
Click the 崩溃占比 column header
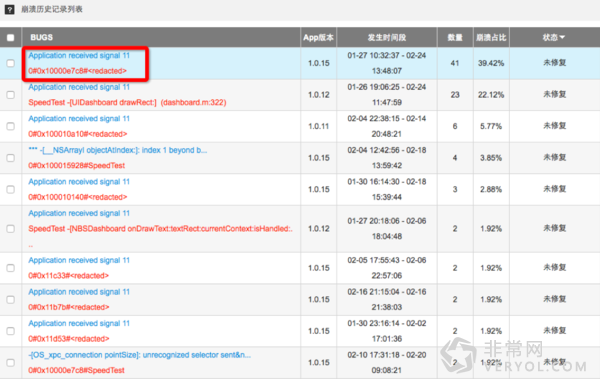click(x=491, y=38)
